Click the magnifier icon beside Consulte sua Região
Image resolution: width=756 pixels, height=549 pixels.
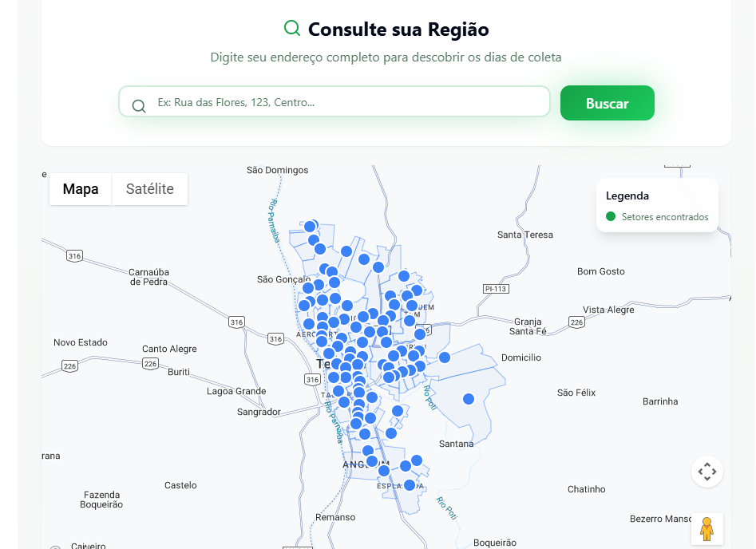point(292,29)
